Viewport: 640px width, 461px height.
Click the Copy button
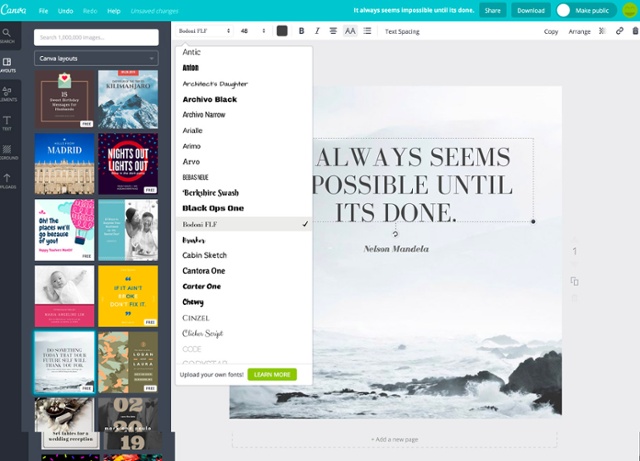[551, 31]
